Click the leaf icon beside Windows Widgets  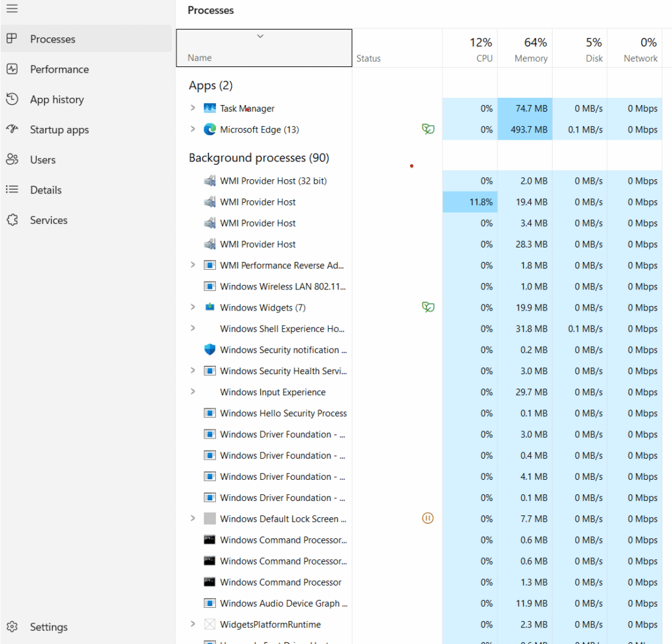(x=428, y=307)
